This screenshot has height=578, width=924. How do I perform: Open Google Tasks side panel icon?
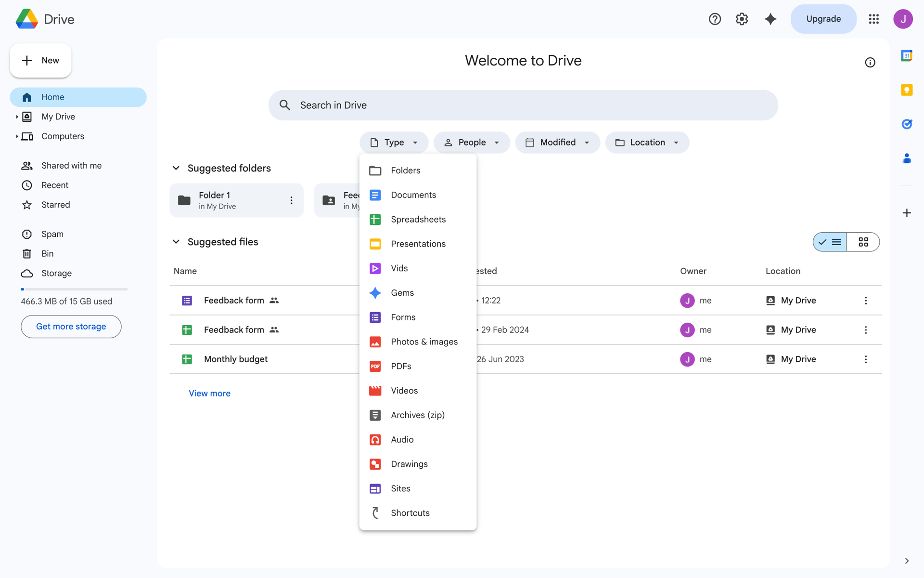907,124
